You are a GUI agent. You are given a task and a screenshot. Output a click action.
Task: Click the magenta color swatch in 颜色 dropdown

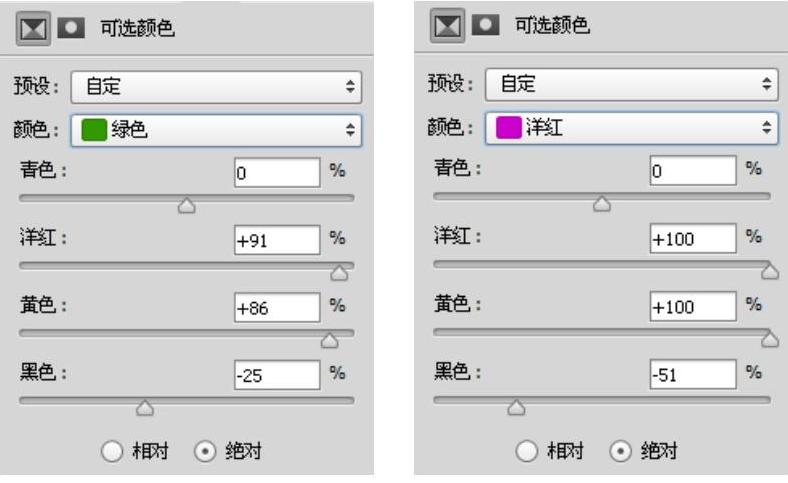[508, 127]
